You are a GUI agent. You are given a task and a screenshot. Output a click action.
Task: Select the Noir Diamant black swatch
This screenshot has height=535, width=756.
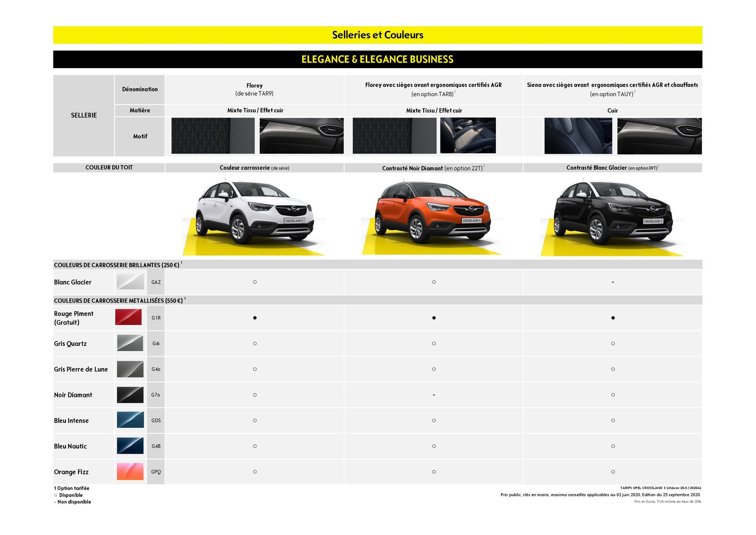130,395
